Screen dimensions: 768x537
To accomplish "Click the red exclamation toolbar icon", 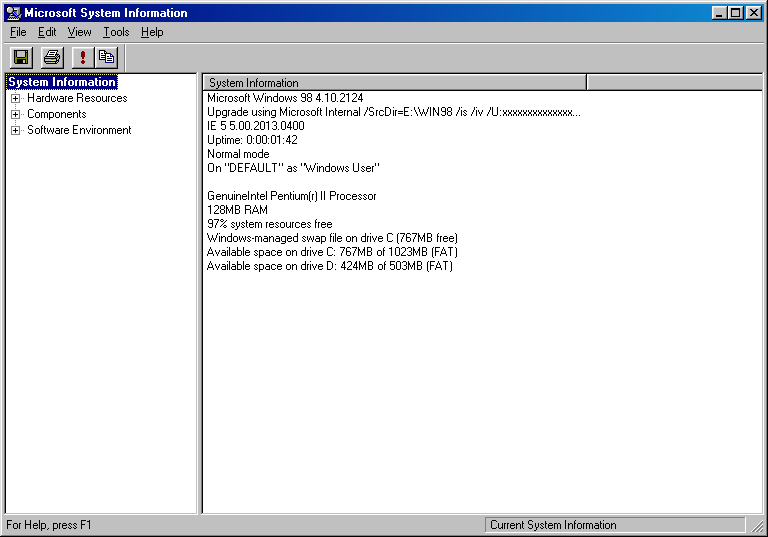I will pos(83,58).
